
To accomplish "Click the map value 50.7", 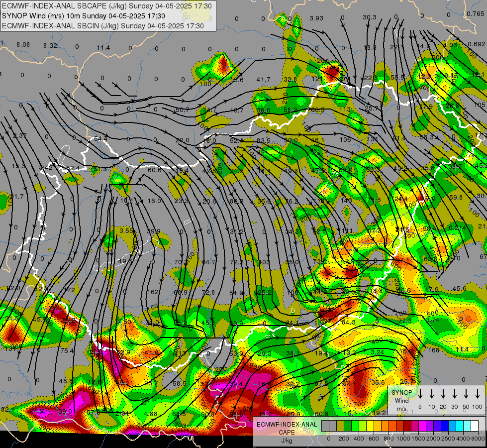I will [183, 110].
